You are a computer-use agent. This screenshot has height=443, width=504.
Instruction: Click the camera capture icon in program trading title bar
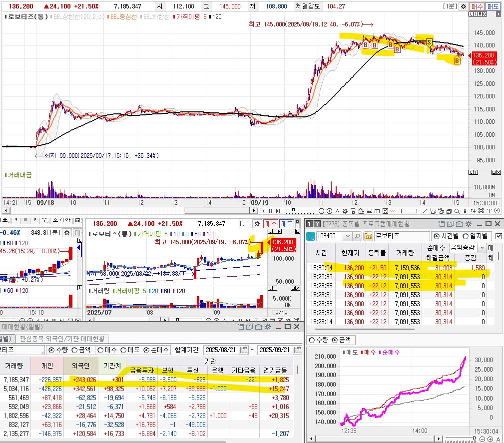(460, 224)
